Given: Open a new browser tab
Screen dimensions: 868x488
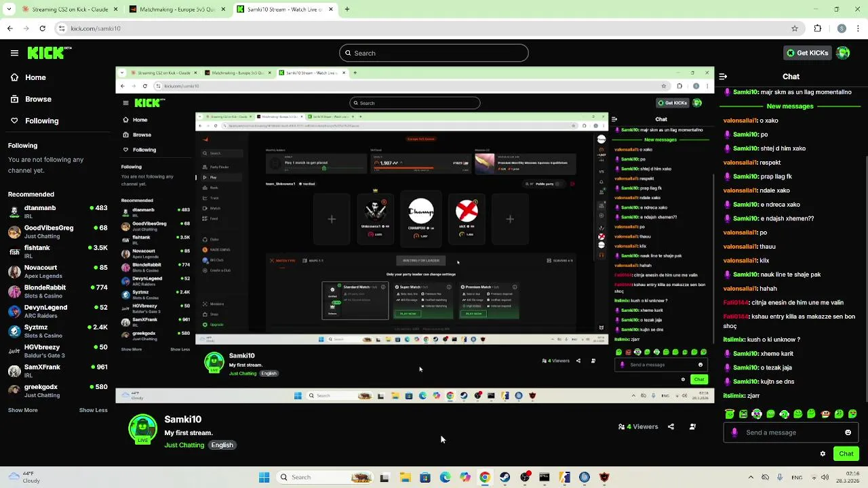Looking at the screenshot, I should point(347,9).
